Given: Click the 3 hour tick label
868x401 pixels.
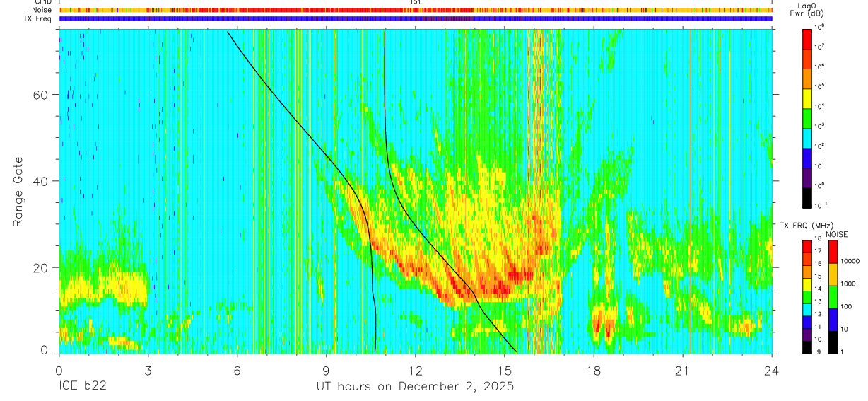Looking at the screenshot, I should (x=148, y=370).
